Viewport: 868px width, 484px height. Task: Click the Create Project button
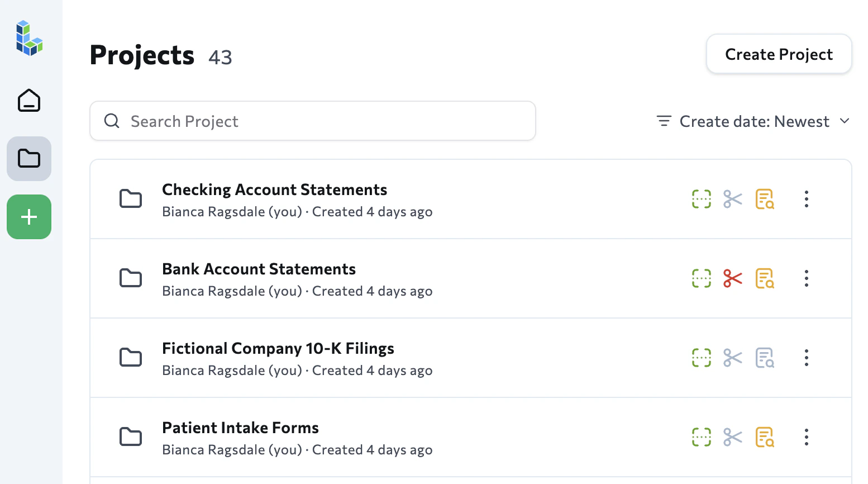point(779,54)
